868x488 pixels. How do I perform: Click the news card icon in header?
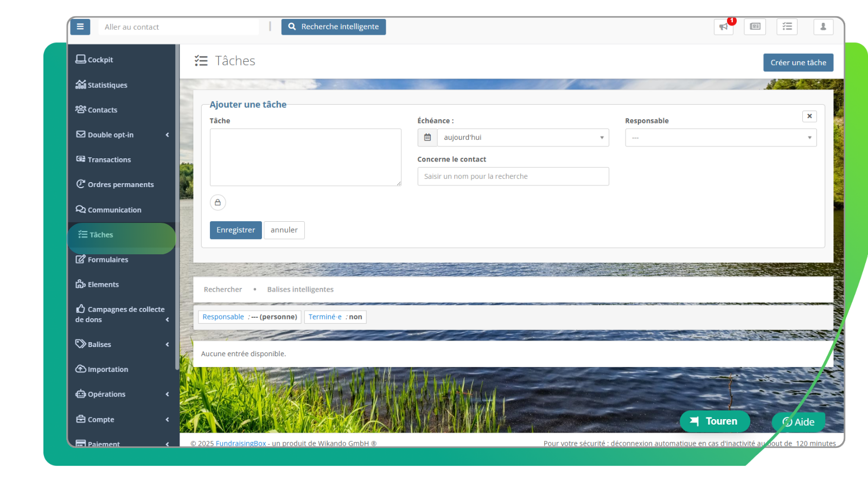coord(755,27)
